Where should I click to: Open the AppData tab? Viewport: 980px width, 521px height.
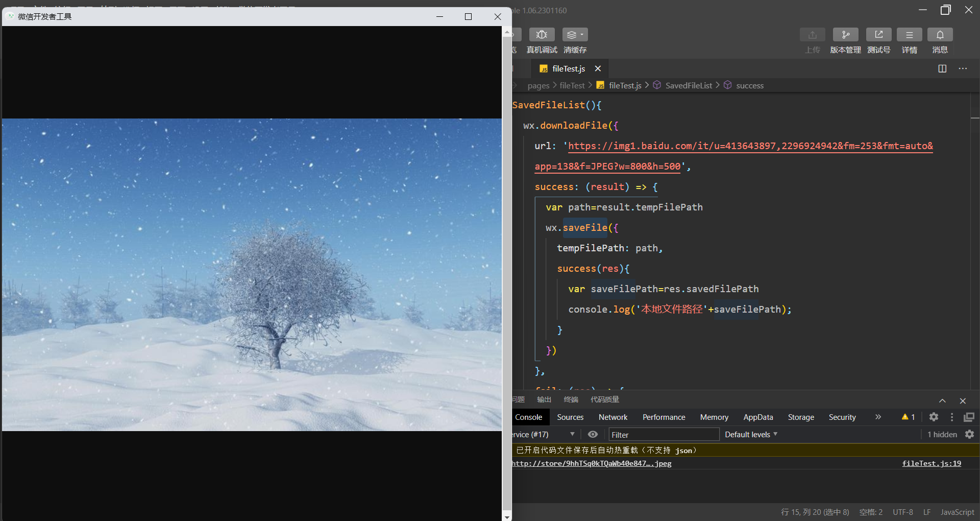tap(758, 417)
